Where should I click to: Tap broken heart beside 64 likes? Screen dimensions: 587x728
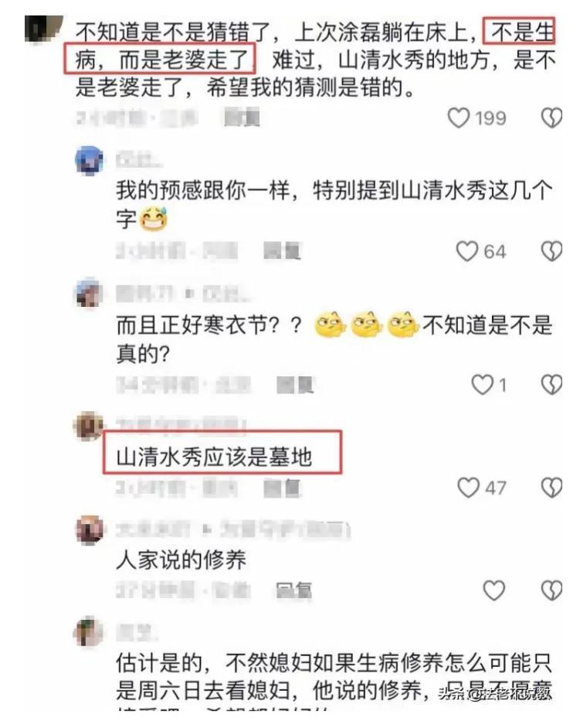tap(551, 251)
